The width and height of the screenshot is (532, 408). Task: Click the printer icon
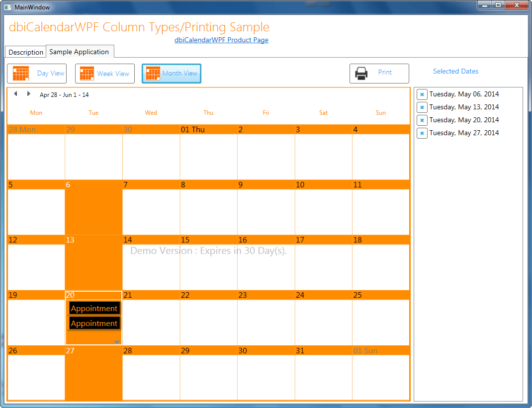(361, 73)
